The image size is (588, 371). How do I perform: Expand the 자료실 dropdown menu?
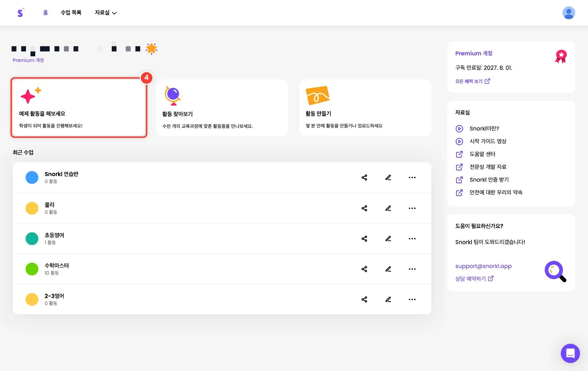point(105,13)
